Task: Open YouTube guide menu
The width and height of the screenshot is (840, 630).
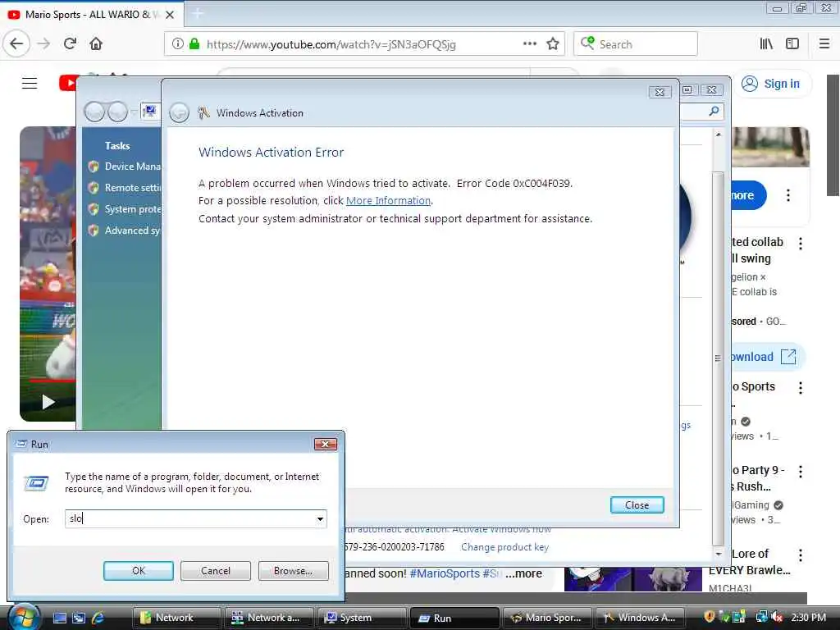Action: 30,83
